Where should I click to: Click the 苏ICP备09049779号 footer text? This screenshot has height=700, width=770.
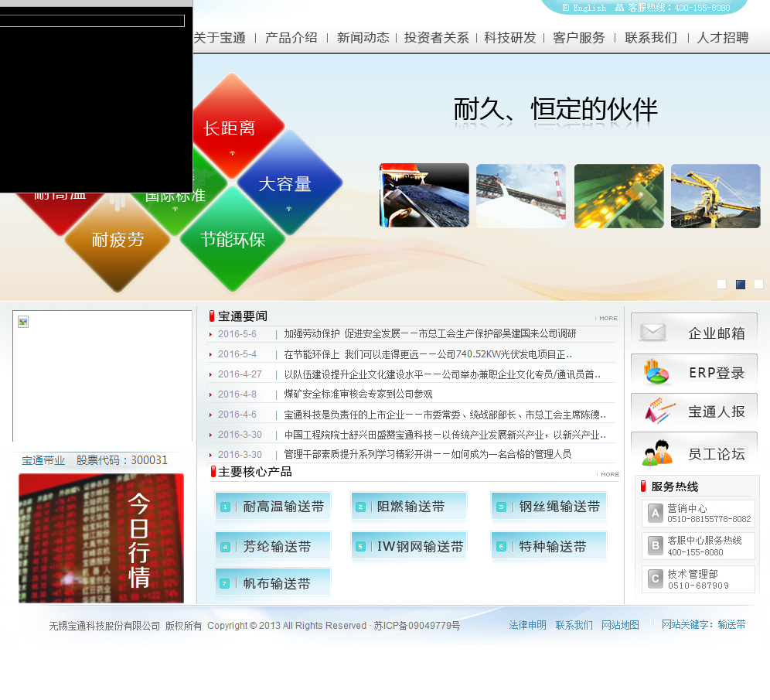tap(417, 625)
